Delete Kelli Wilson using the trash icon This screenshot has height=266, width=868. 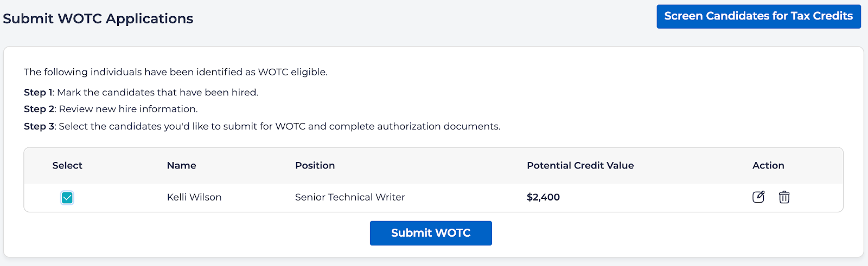(784, 197)
